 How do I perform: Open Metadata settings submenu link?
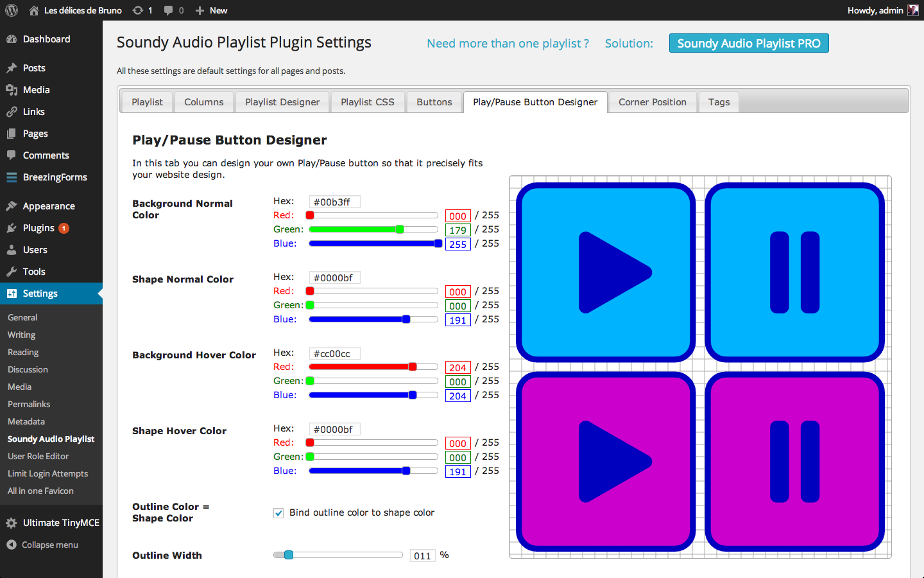pyautogui.click(x=26, y=421)
